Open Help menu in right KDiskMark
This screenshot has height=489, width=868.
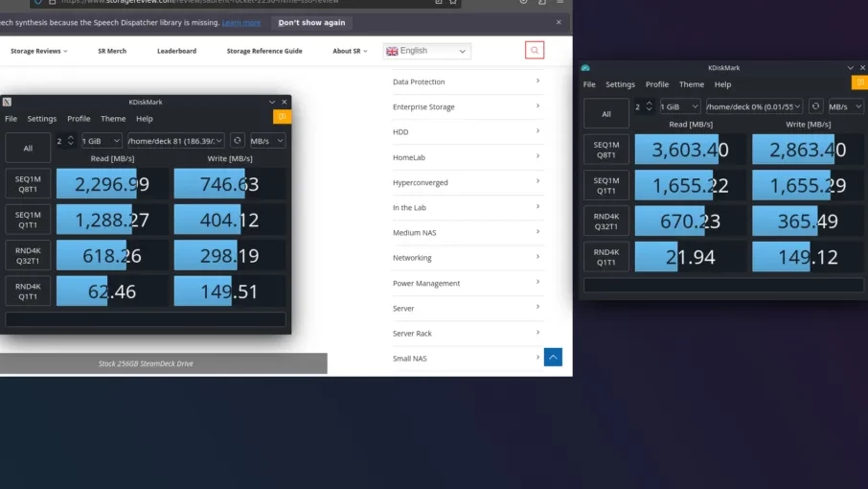[x=722, y=84]
